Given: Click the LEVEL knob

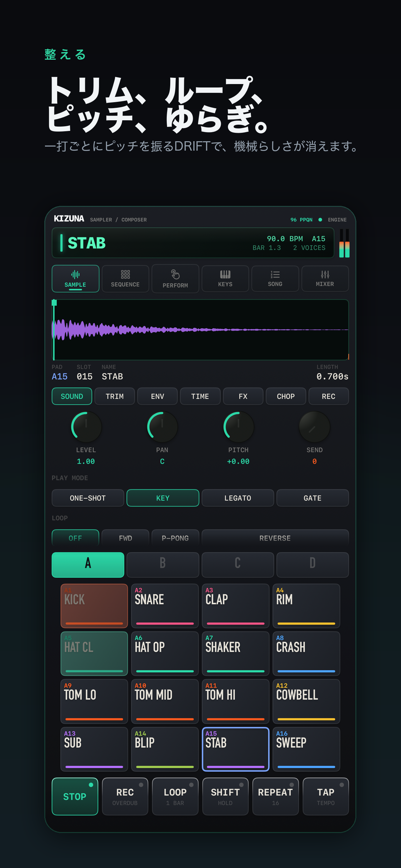Looking at the screenshot, I should [x=86, y=427].
